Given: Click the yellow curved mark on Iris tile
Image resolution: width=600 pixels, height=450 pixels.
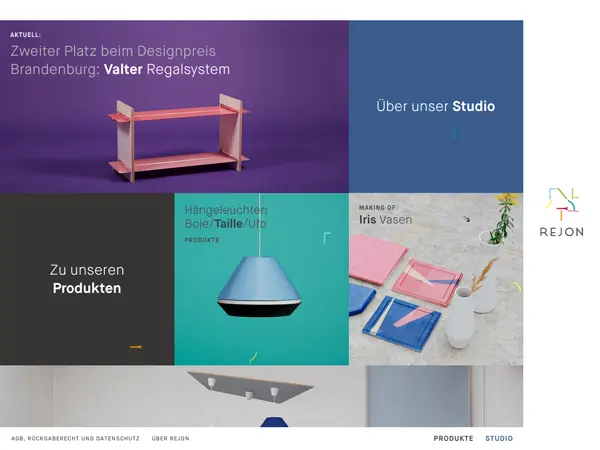Looking at the screenshot, I should pyautogui.click(x=517, y=287).
